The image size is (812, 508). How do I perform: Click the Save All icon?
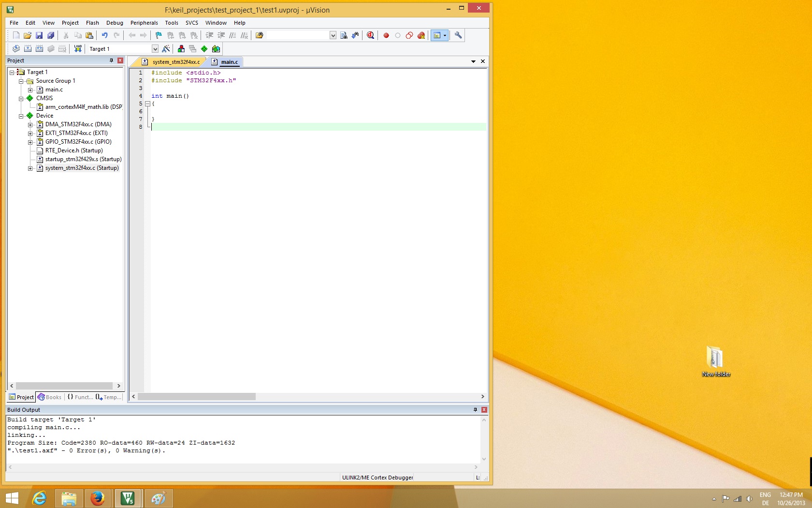click(51, 35)
